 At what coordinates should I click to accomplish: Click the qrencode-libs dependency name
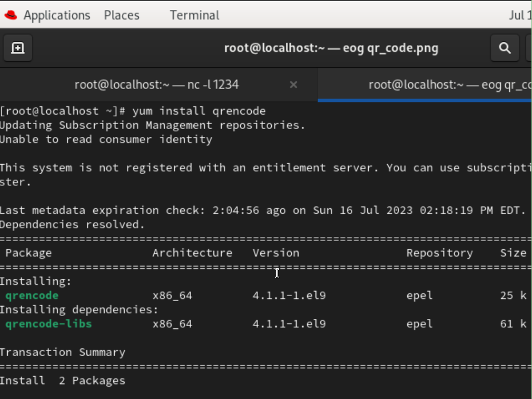[48, 324]
